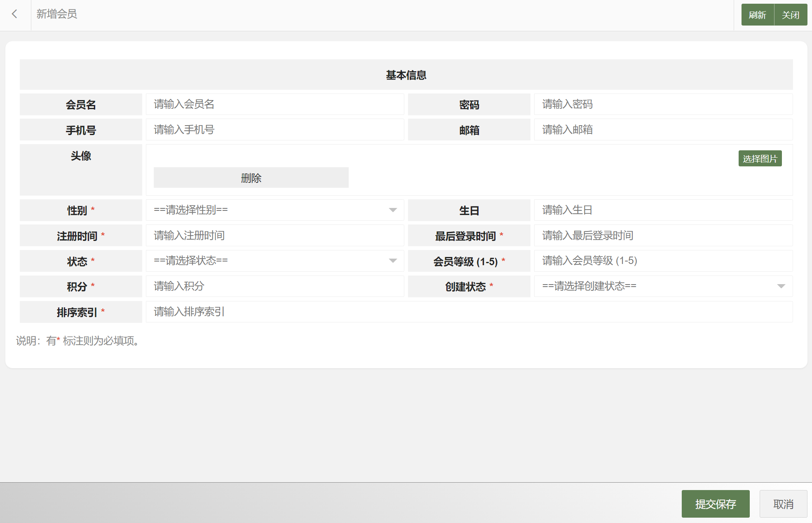Expand the 状态 status dropdown

[x=275, y=261]
